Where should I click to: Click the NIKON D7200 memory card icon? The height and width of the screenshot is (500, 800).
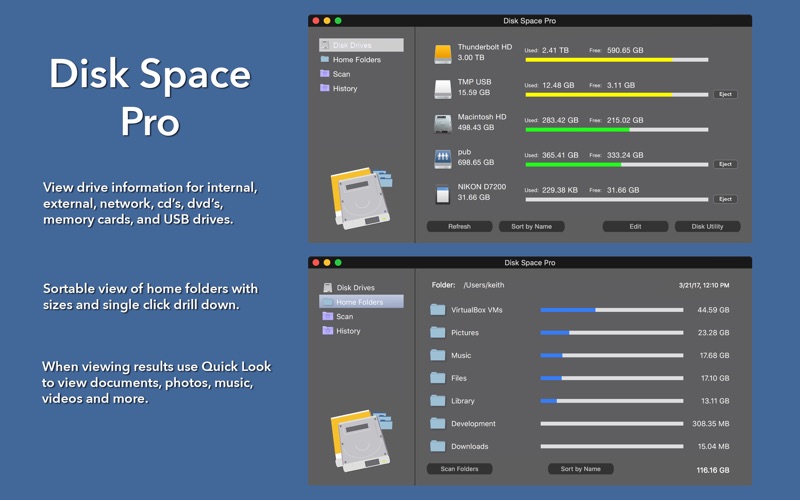coord(442,194)
